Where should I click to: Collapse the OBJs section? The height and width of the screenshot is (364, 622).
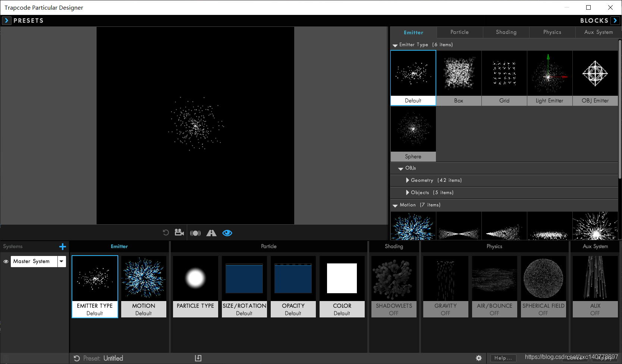coord(400,168)
